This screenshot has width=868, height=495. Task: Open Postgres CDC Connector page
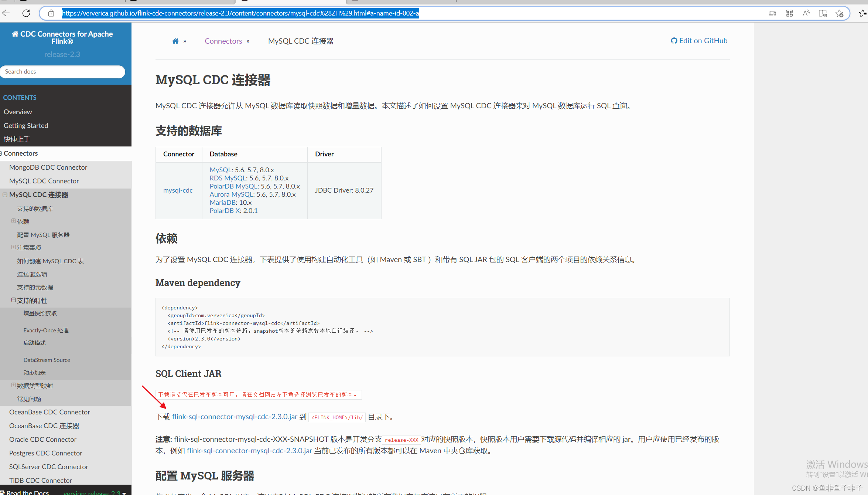tap(45, 453)
